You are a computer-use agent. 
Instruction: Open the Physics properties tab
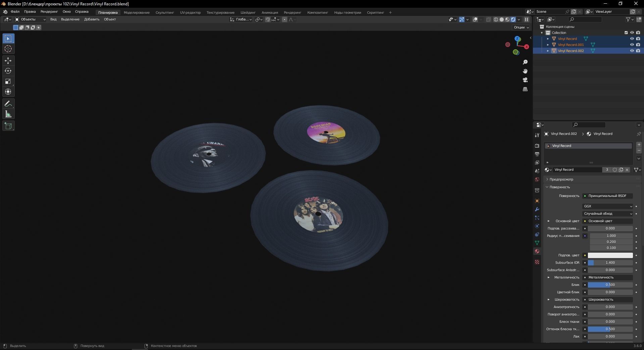pos(537,226)
